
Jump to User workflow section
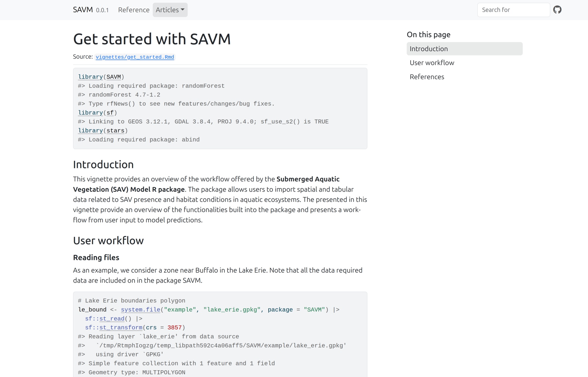pyautogui.click(x=432, y=63)
